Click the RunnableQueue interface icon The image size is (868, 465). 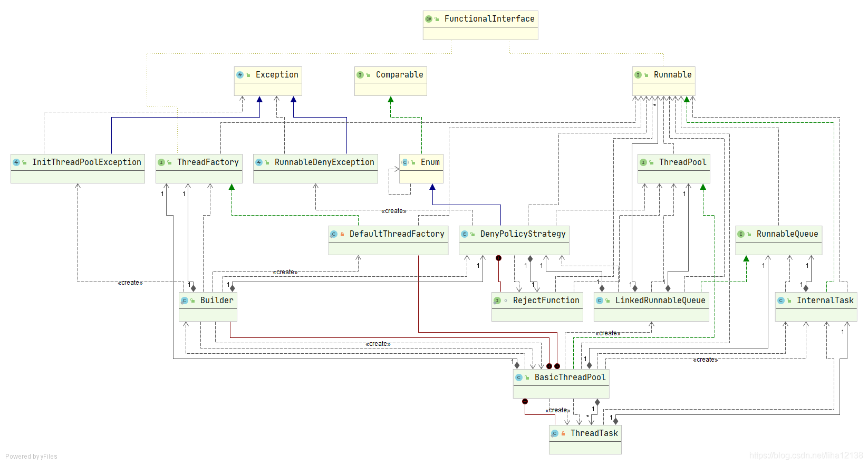(x=741, y=234)
